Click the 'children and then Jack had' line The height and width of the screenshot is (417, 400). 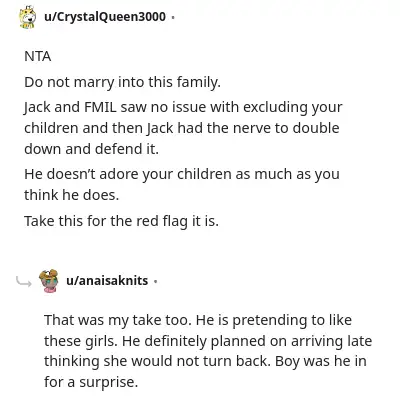pyautogui.click(x=182, y=128)
